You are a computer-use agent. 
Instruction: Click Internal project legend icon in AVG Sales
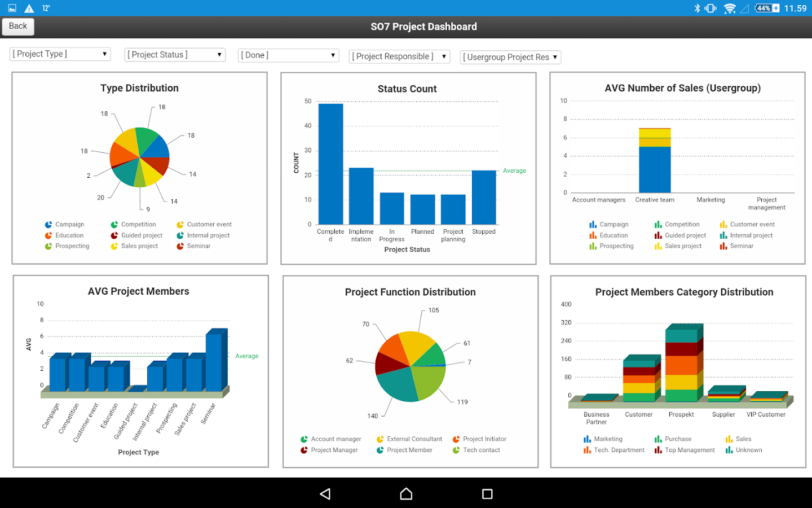723,235
